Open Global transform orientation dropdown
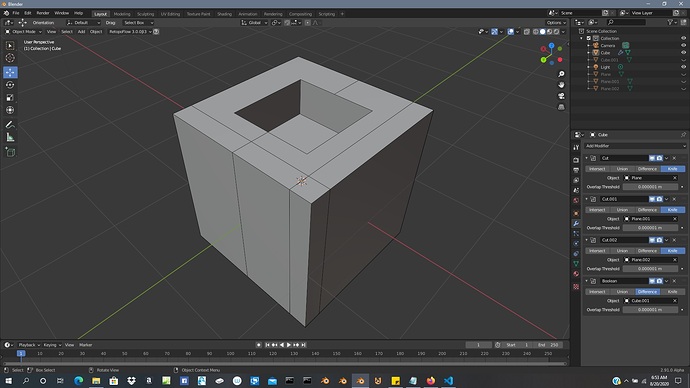Image resolution: width=690 pixels, height=388 pixels. 254,22
